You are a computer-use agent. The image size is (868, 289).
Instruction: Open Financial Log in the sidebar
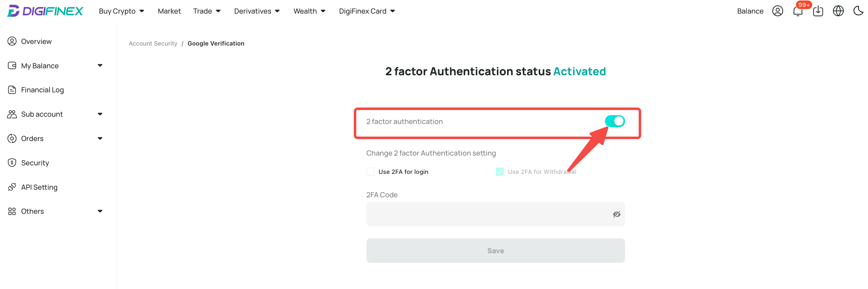point(42,90)
